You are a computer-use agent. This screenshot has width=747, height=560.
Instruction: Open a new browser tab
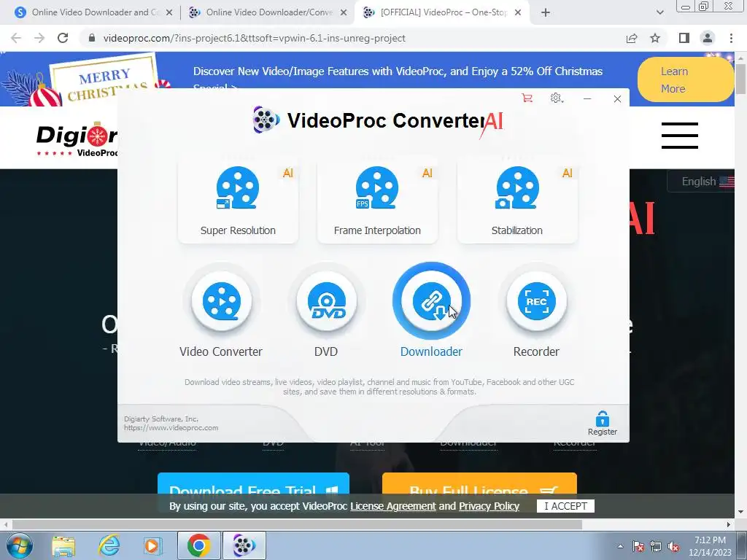coord(546,12)
